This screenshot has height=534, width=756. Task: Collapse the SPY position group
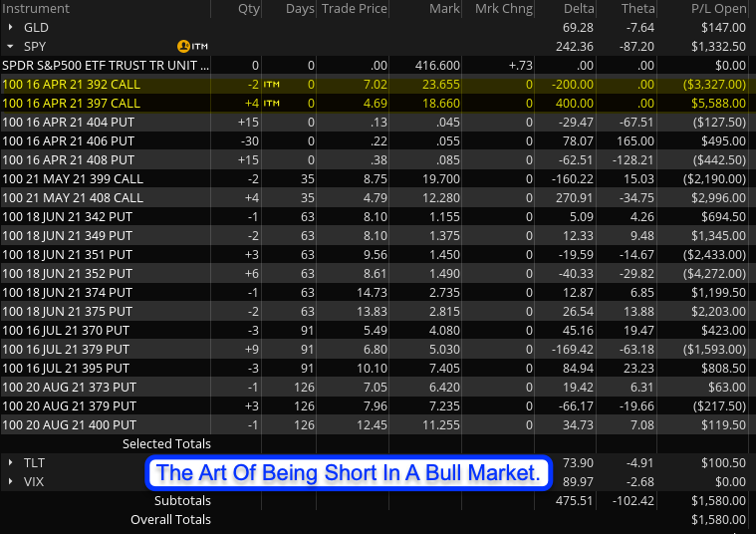(10, 47)
